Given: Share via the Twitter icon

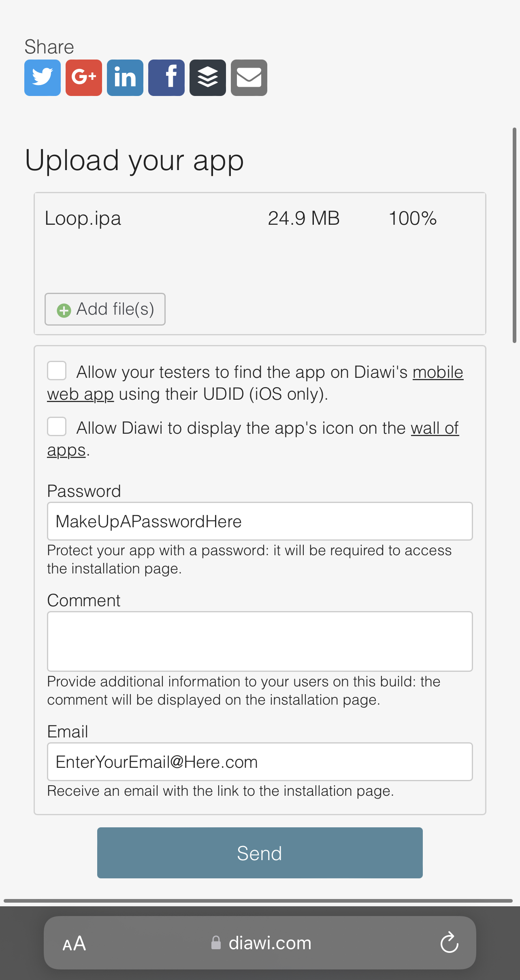Looking at the screenshot, I should pos(43,78).
